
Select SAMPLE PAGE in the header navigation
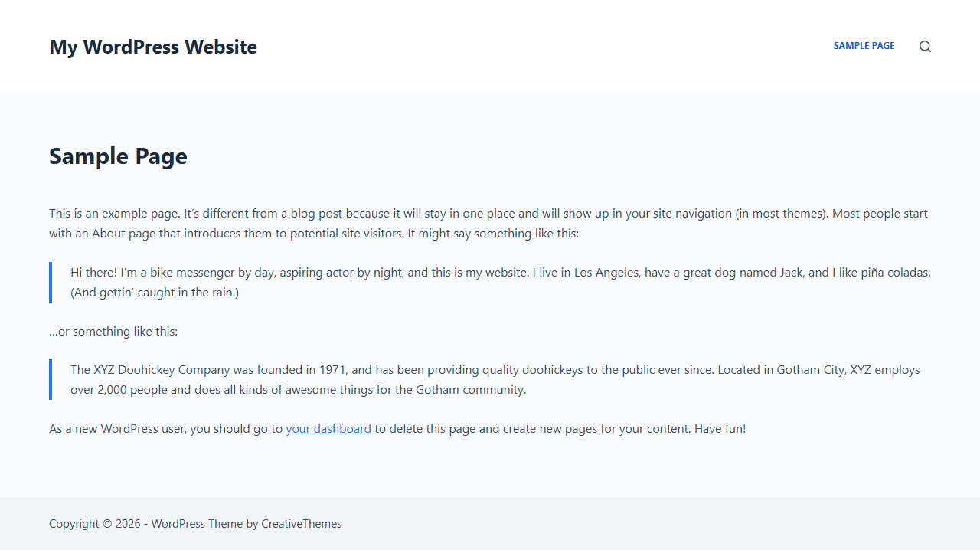click(864, 46)
